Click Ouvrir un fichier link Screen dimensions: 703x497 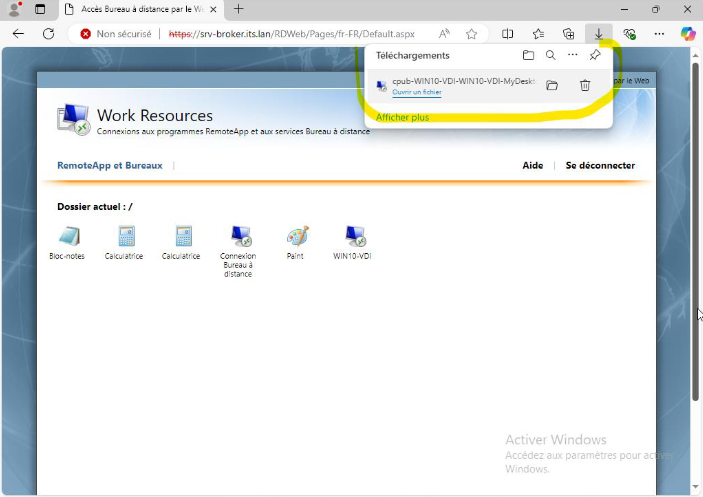(x=417, y=92)
